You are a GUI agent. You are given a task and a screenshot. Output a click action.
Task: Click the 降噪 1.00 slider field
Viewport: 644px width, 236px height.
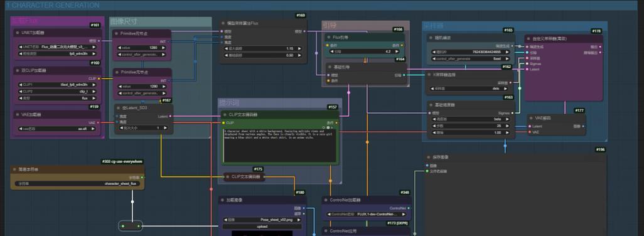tap(470, 132)
